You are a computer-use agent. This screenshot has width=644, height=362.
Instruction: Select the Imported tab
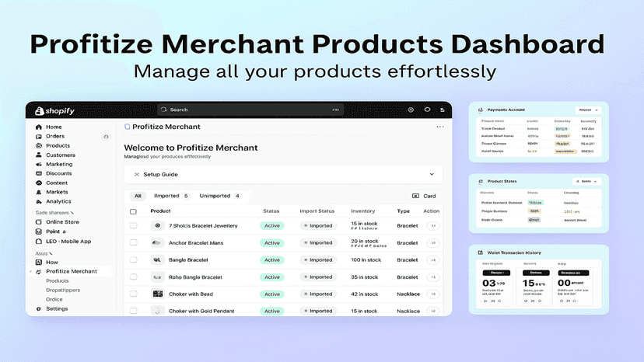tap(171, 197)
